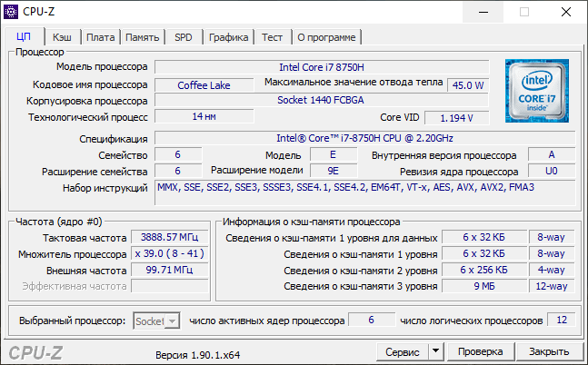
Task: Click the multiplier value x 39.0 (8 - 41)
Action: pos(170,253)
